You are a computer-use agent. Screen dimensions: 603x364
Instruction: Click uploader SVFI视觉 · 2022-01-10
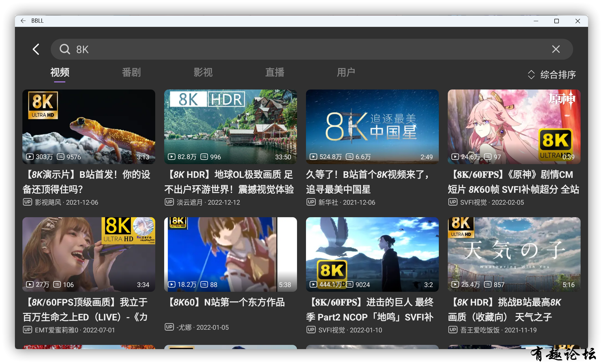[x=350, y=330]
